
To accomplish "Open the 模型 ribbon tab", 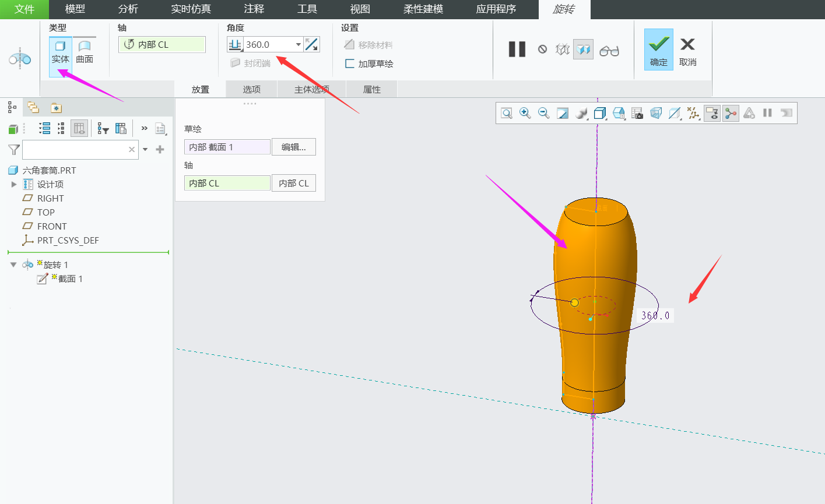I will tap(75, 9).
